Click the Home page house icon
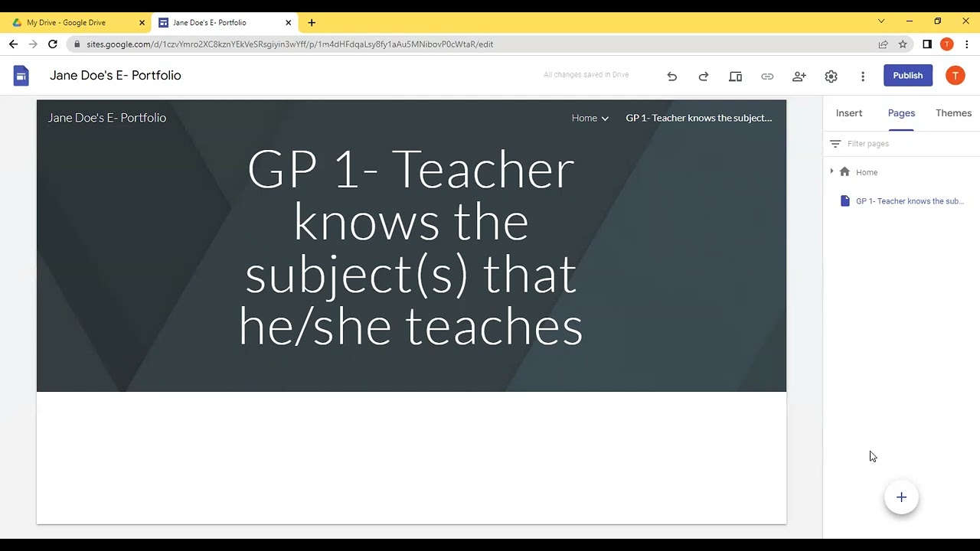Screen dimensions: 980x551 point(844,172)
